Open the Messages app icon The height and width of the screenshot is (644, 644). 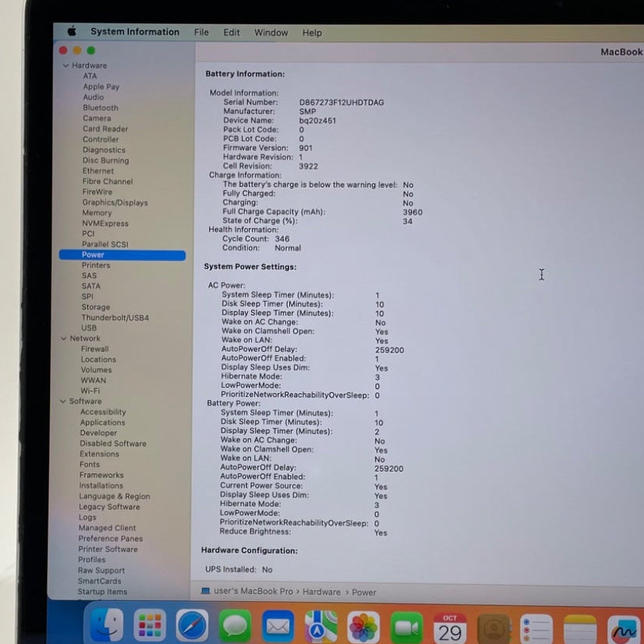tap(235, 625)
